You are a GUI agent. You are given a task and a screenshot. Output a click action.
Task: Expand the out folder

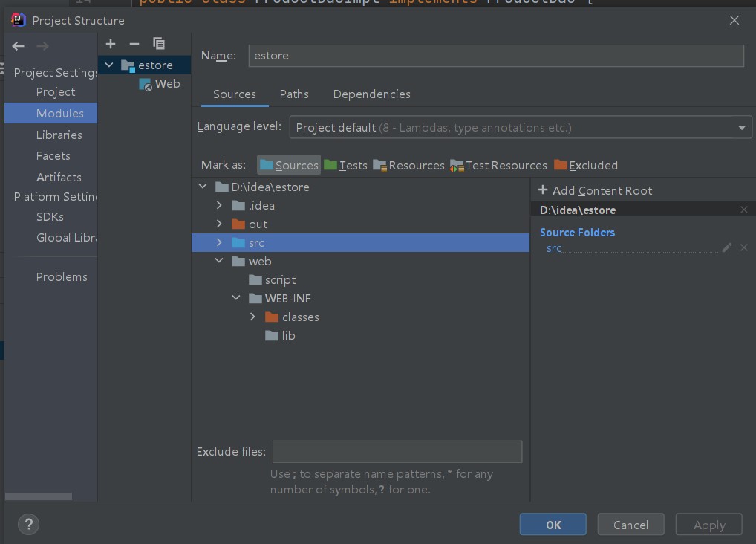tap(219, 224)
